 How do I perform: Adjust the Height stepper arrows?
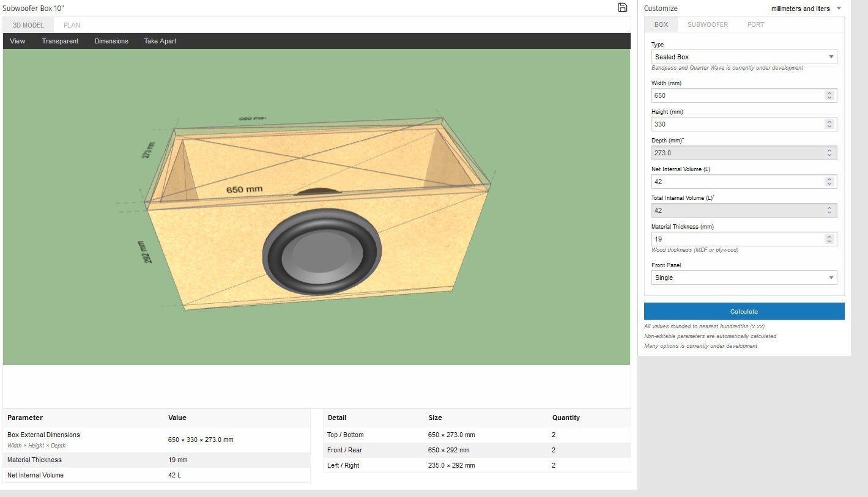pos(829,124)
